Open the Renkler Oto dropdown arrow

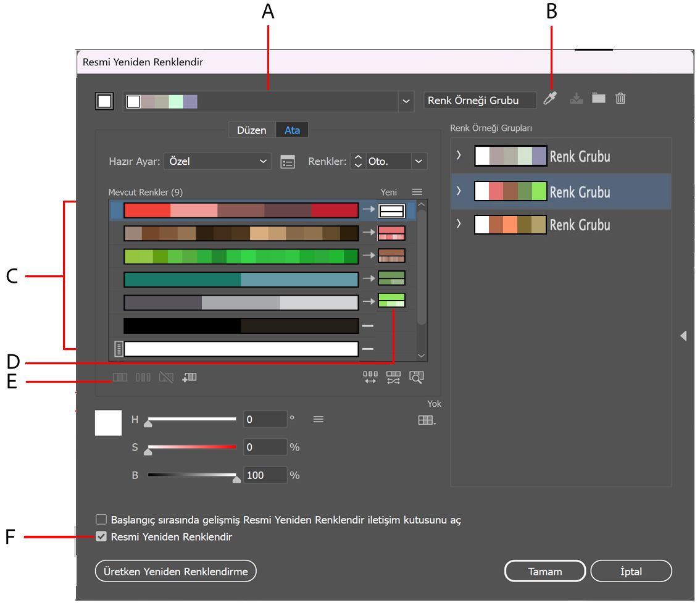(x=419, y=161)
